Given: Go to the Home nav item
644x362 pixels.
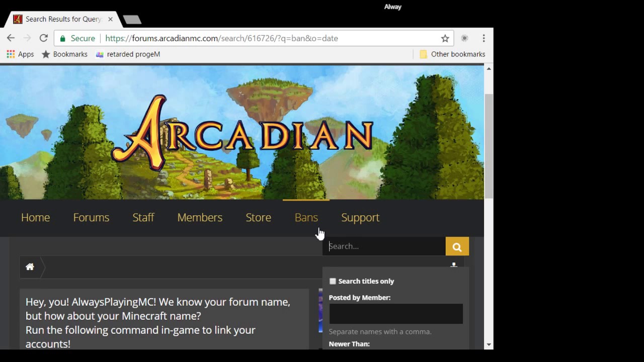Looking at the screenshot, I should point(35,217).
